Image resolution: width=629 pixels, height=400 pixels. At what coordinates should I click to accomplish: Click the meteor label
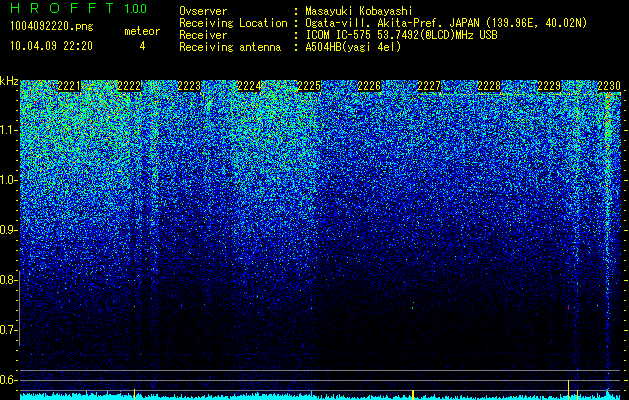142,31
